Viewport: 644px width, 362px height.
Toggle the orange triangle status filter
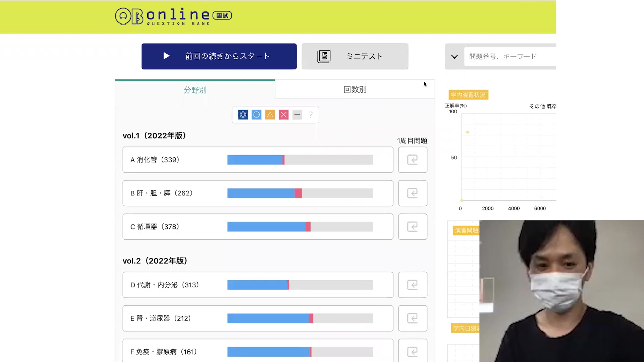click(270, 115)
